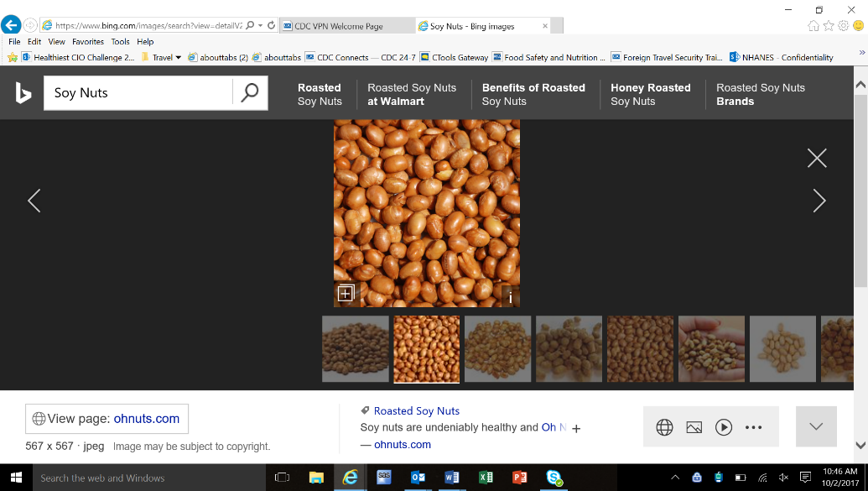Expand favorites bar overflow chevron
Image resolution: width=868 pixels, height=491 pixels.
pyautogui.click(x=861, y=52)
